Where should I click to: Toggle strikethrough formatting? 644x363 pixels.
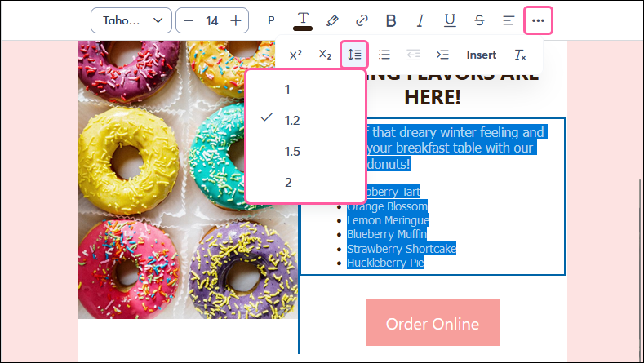click(479, 20)
